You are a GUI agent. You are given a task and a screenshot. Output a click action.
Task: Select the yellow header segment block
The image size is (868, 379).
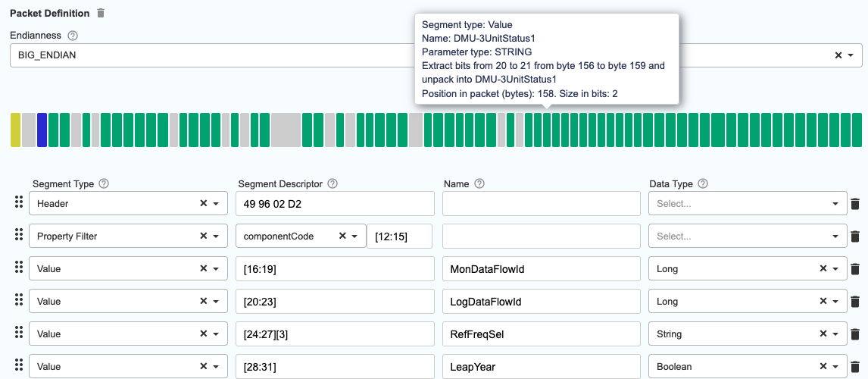(15, 130)
